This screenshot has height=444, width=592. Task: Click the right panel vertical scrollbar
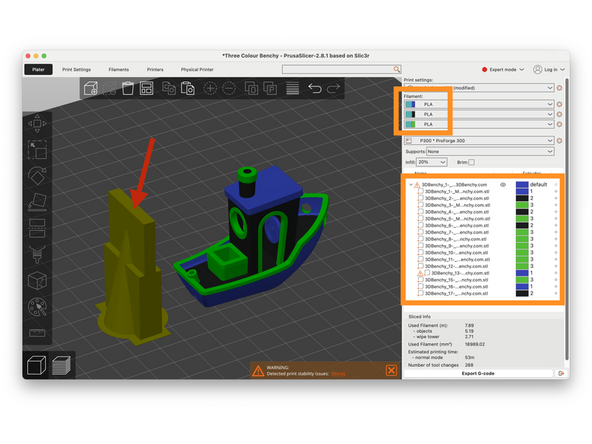(x=567, y=219)
